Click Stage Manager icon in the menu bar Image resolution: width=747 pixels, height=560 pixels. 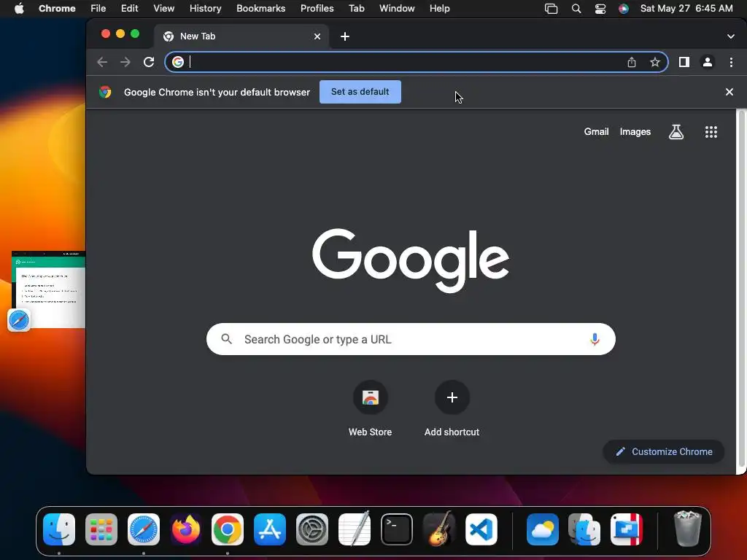pyautogui.click(x=551, y=9)
